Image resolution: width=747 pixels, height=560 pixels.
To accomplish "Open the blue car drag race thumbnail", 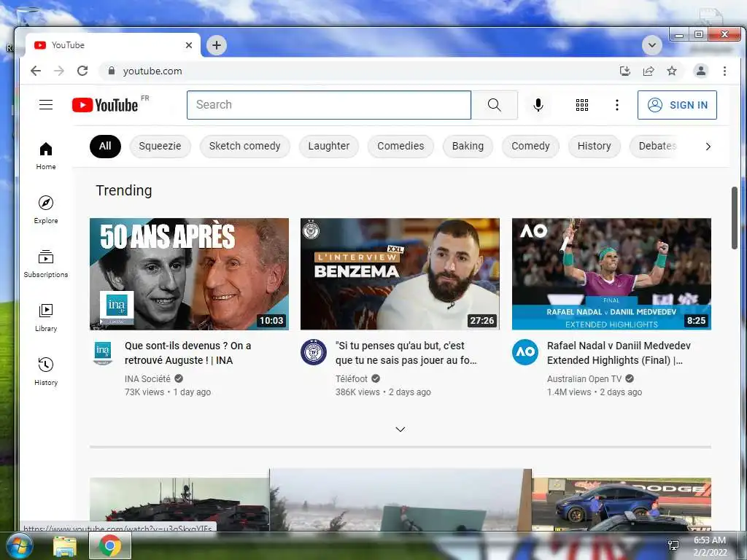I will click(x=622, y=505).
